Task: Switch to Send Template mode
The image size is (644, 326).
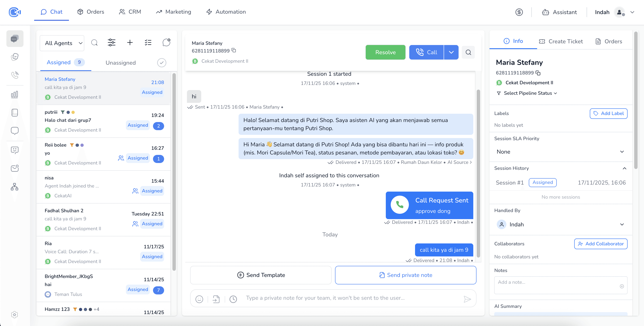Action: [261, 275]
